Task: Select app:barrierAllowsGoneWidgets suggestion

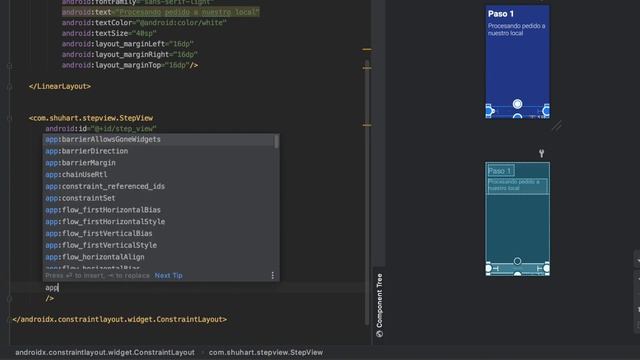Action: click(159, 140)
